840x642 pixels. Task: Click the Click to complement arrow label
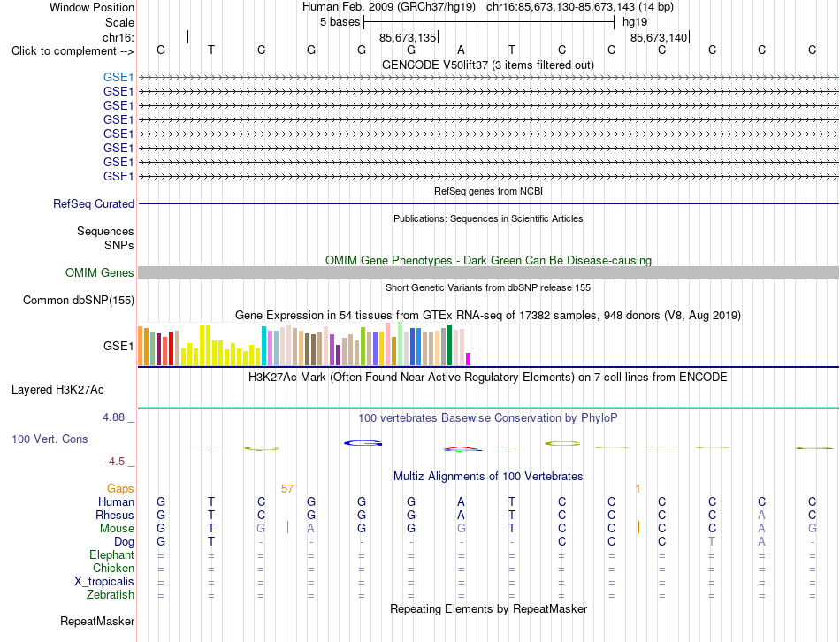click(x=73, y=51)
